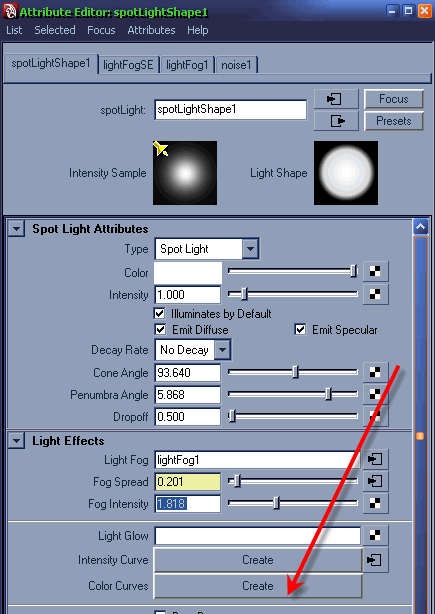Click the go to input connection arrow icon

[336, 99]
